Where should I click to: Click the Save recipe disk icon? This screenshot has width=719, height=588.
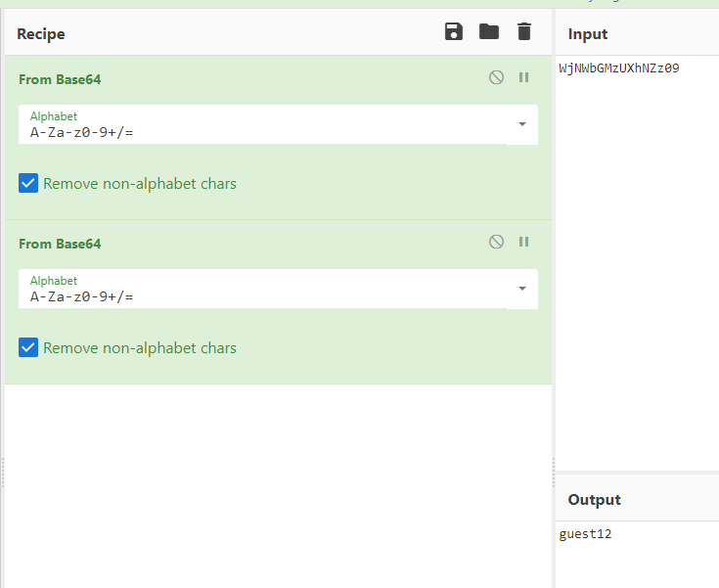(x=454, y=32)
